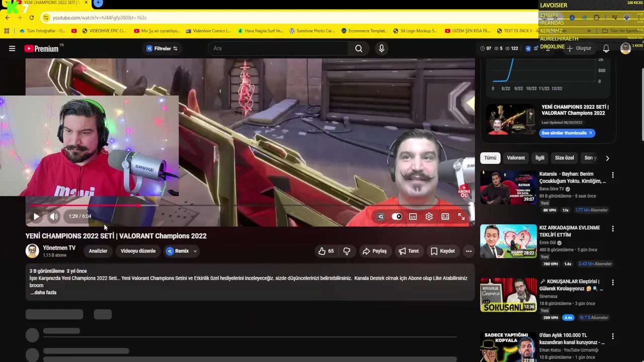This screenshot has height=362, width=644.
Task: Open the notifications bell
Action: pos(606,48)
